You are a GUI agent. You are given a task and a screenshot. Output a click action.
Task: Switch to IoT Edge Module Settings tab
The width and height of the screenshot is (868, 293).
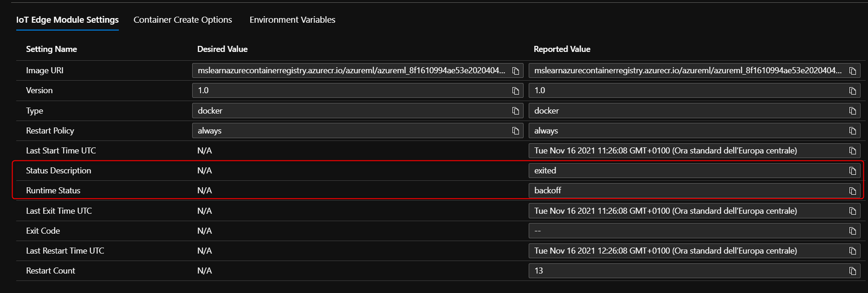tap(67, 20)
